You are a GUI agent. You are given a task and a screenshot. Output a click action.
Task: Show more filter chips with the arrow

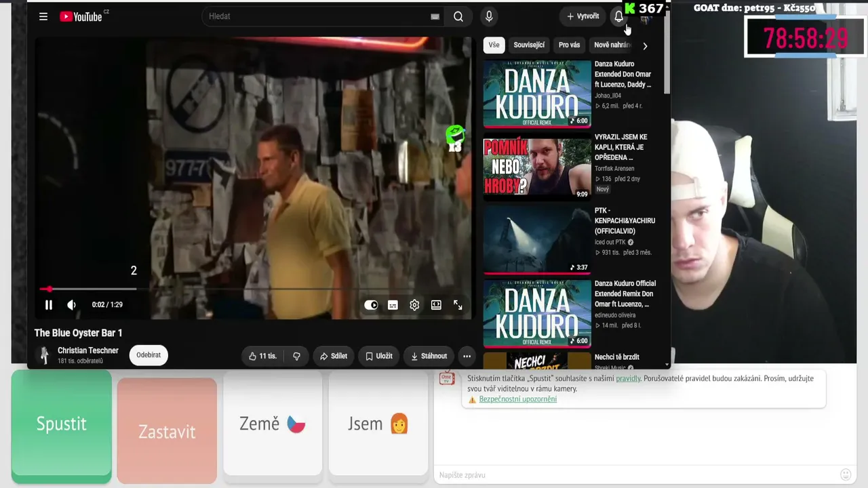(x=645, y=45)
